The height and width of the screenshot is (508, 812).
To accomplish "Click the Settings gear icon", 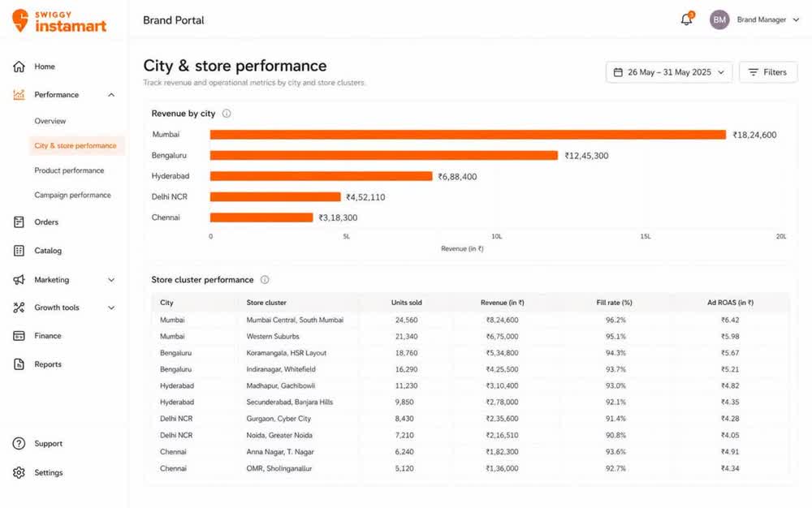I will (x=19, y=472).
